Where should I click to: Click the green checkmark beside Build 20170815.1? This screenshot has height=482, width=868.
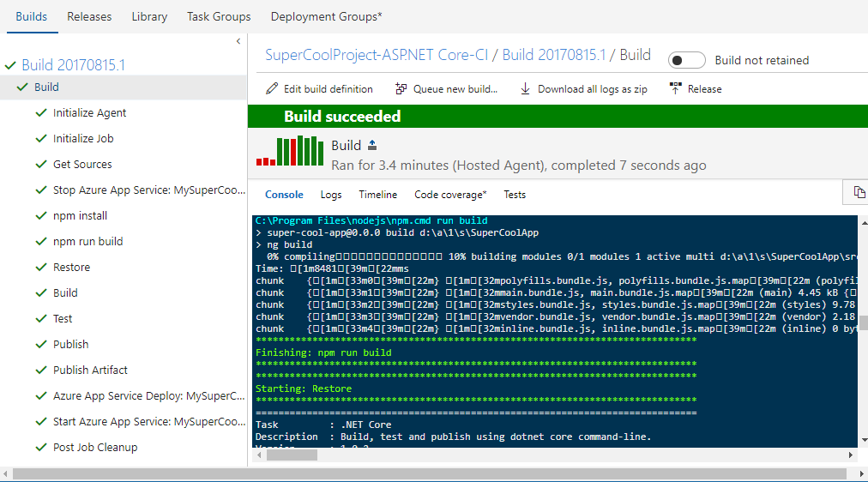[x=10, y=65]
